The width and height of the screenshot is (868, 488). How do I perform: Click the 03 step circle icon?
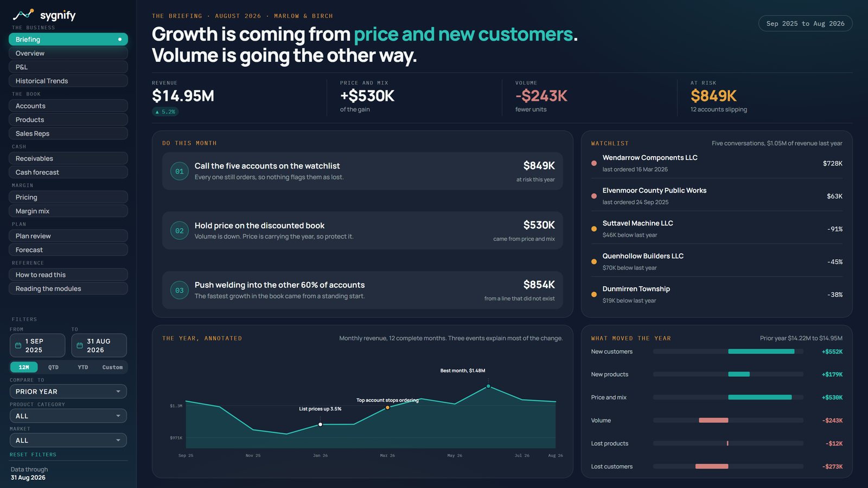pos(180,291)
